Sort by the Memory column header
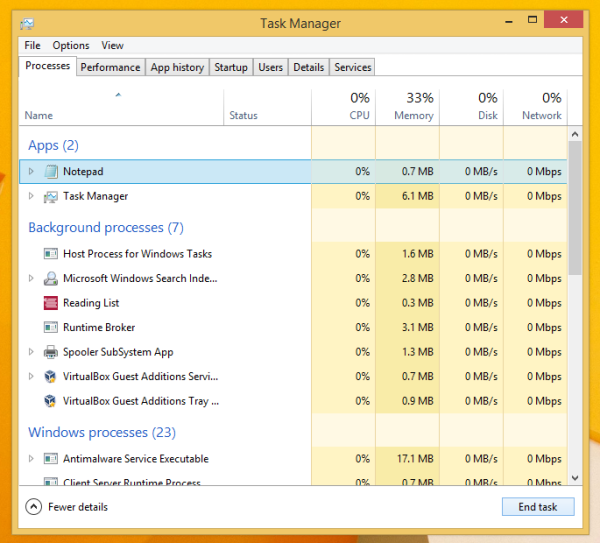The height and width of the screenshot is (543, 600). tap(408, 107)
